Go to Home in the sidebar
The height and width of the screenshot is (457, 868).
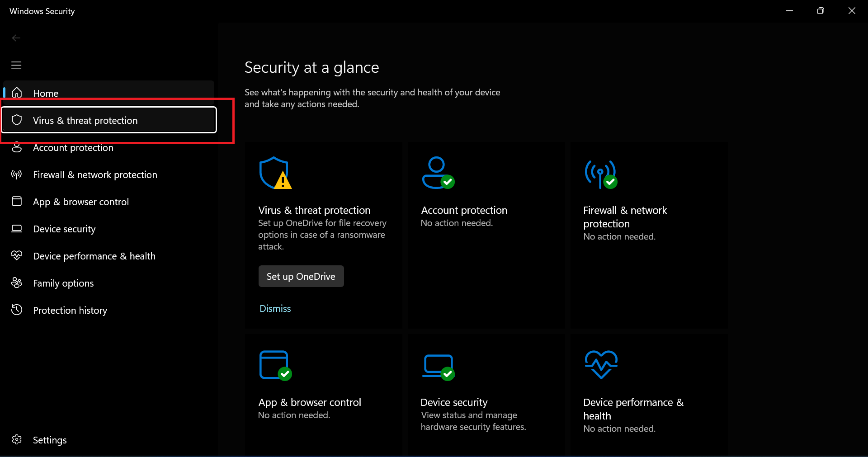[x=108, y=93]
